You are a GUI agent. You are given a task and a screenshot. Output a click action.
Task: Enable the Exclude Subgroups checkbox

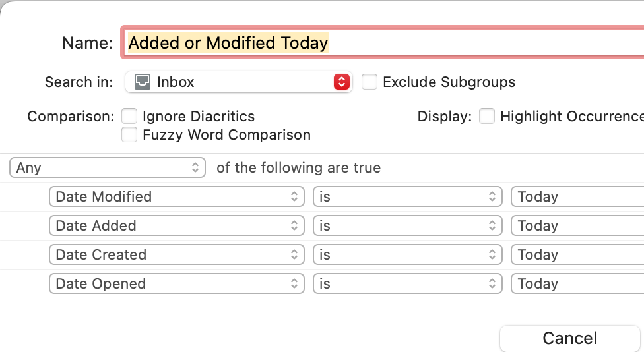pos(370,82)
